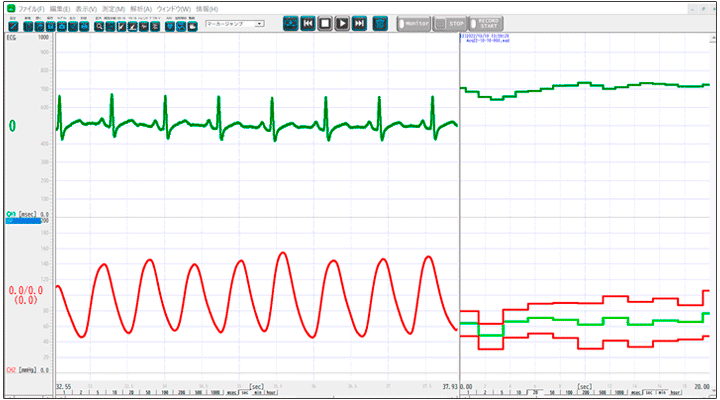
Task: Click the CH2 [mmHg] channel label
Action: [x=22, y=370]
